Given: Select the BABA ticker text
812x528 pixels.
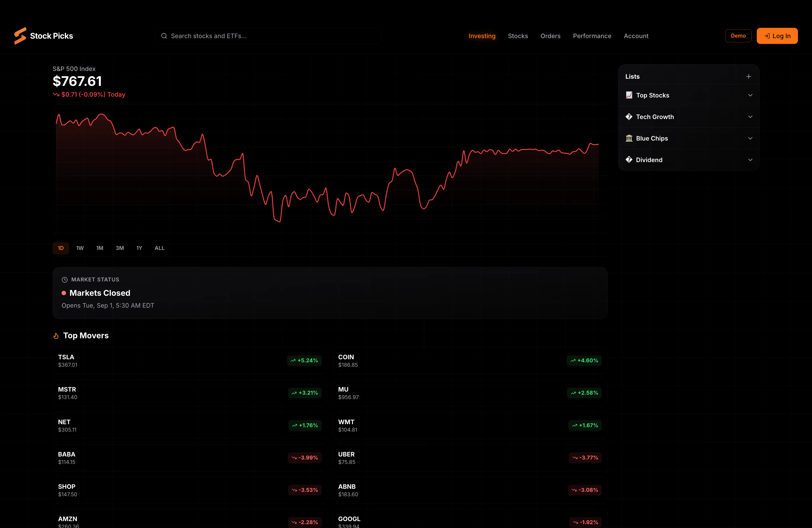Looking at the screenshot, I should pyautogui.click(x=67, y=454).
